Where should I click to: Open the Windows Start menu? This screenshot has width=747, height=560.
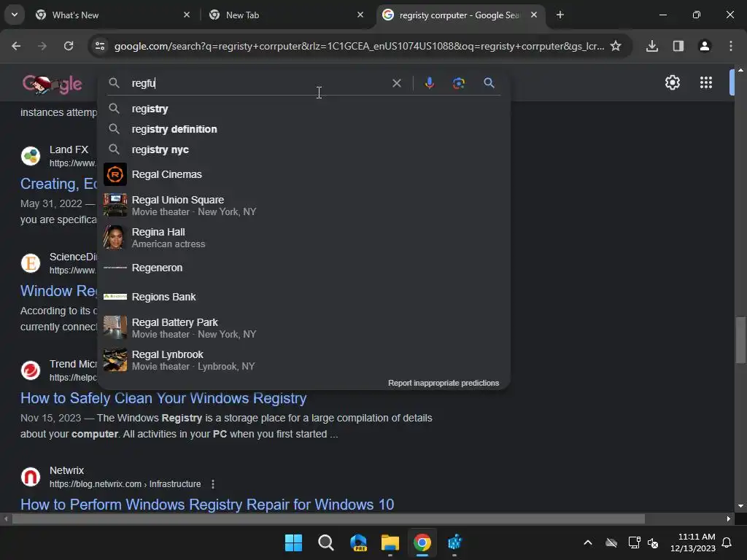tap(293, 542)
